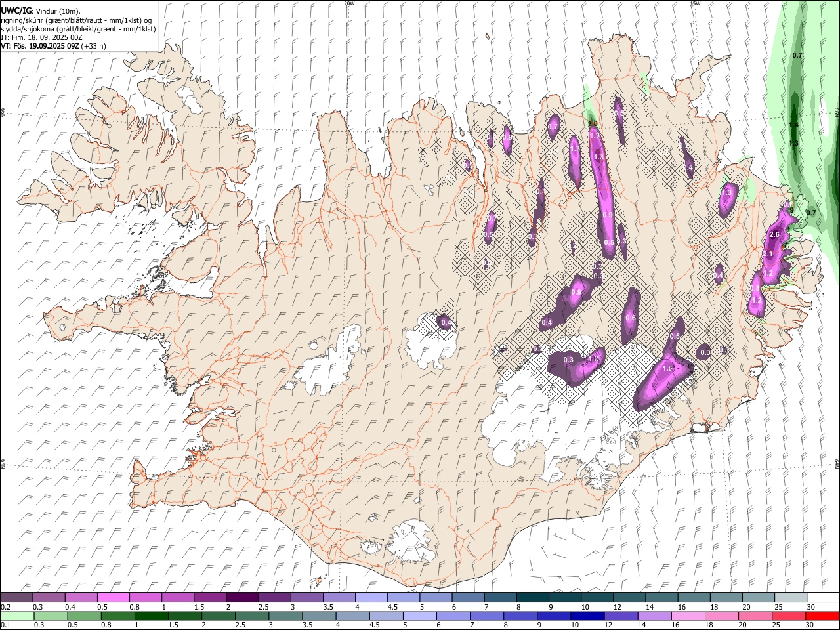Screen dimensions: 840x630
Task: Click the '2.1' precipitation value on the map
Action: 768,254
